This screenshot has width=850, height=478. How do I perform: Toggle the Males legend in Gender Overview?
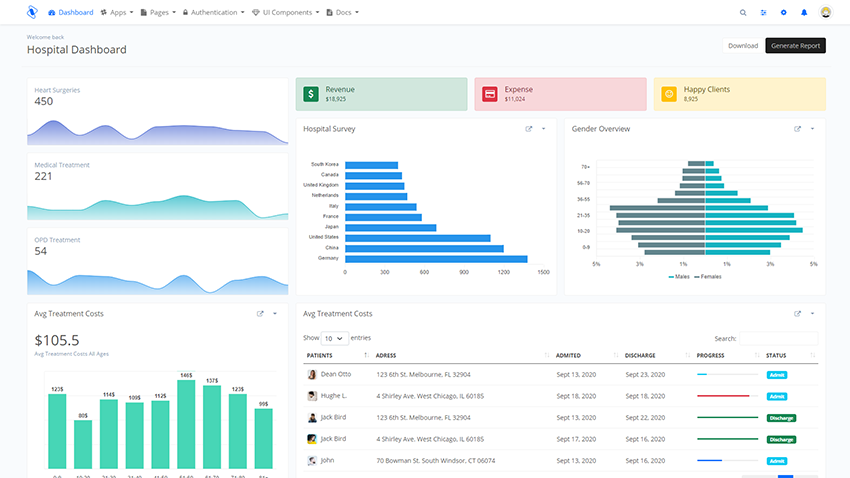point(679,276)
